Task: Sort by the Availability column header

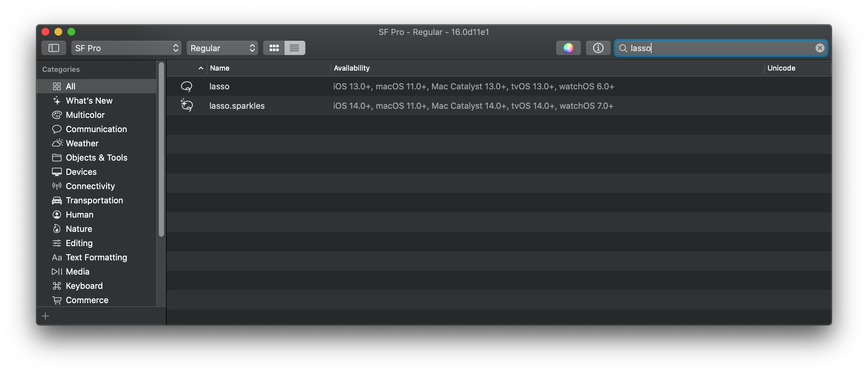Action: 351,68
